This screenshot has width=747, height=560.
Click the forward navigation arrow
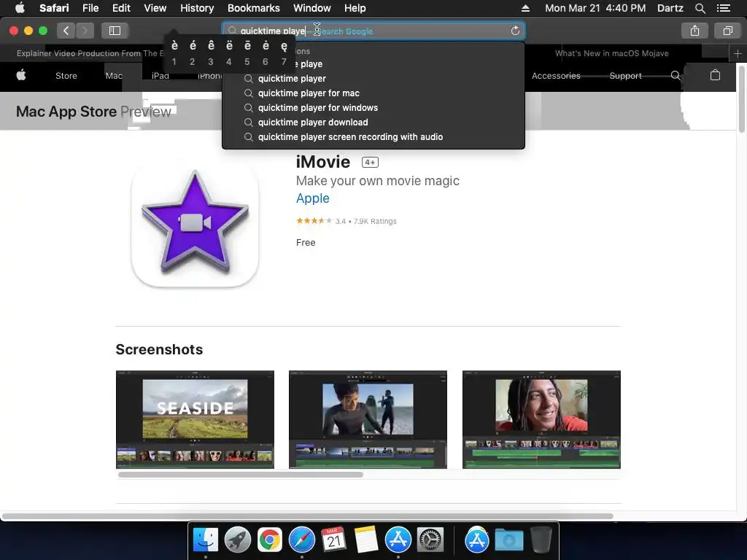(x=85, y=31)
